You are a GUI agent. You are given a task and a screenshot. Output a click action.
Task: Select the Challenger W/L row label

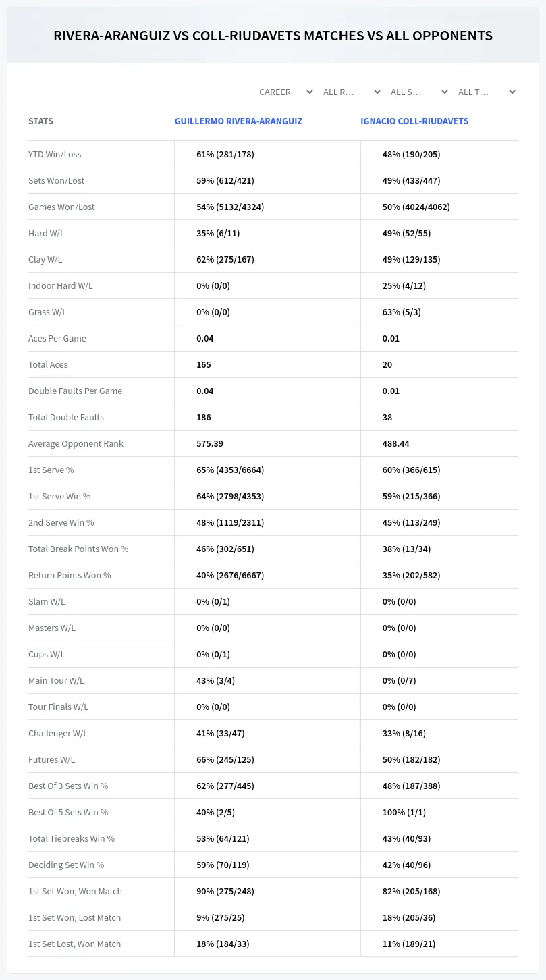coord(58,733)
